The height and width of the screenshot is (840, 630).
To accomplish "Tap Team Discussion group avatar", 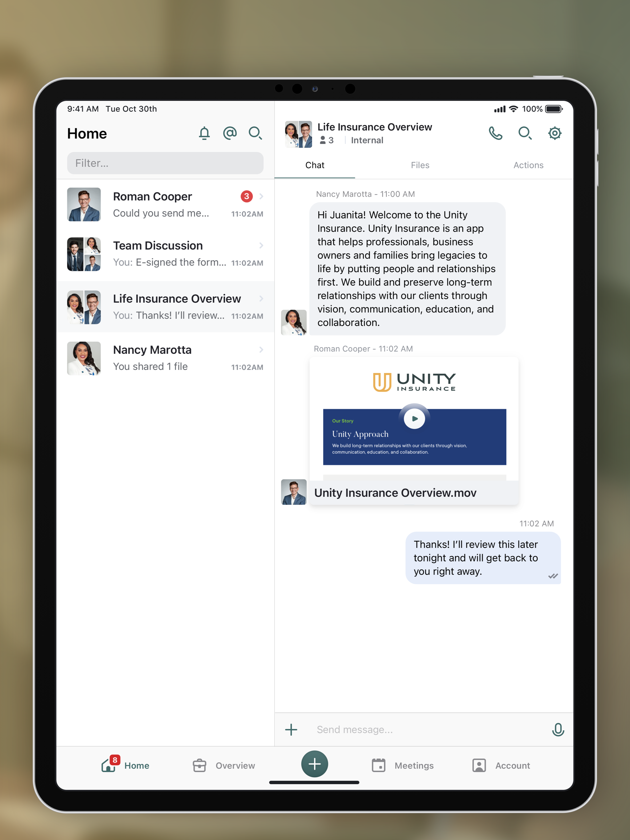I will [84, 254].
